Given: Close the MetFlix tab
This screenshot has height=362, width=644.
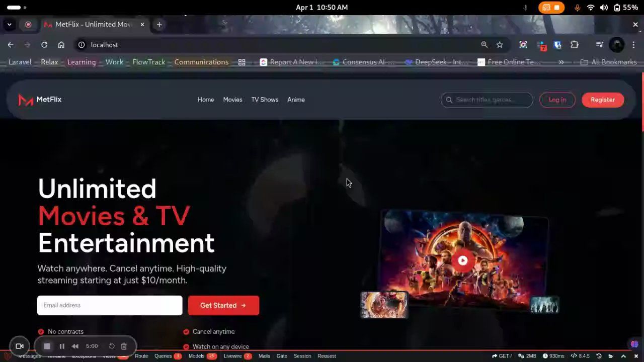Looking at the screenshot, I should coord(142,24).
